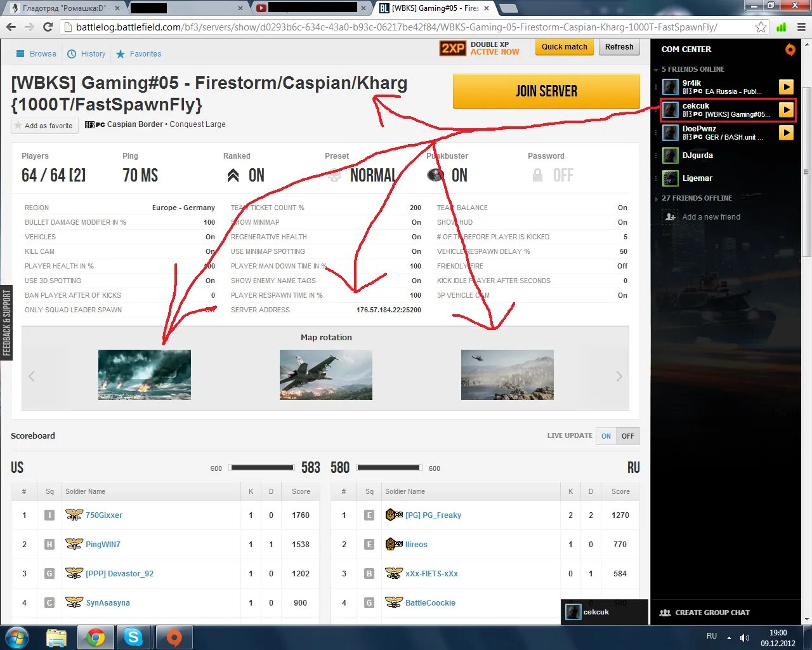Switch to the Гладотряд Ромашка browser tab
Screen dimensions: 812x650
tap(63, 8)
